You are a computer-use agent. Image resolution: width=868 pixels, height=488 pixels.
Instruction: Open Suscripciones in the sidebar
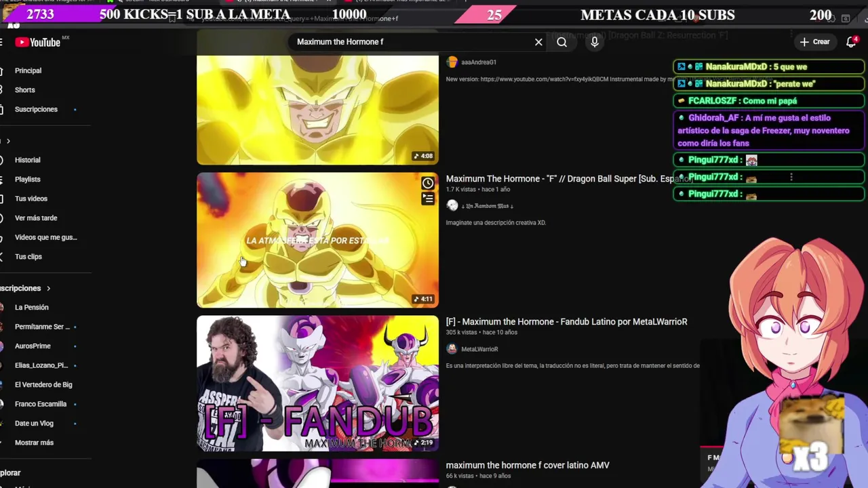[37, 109]
